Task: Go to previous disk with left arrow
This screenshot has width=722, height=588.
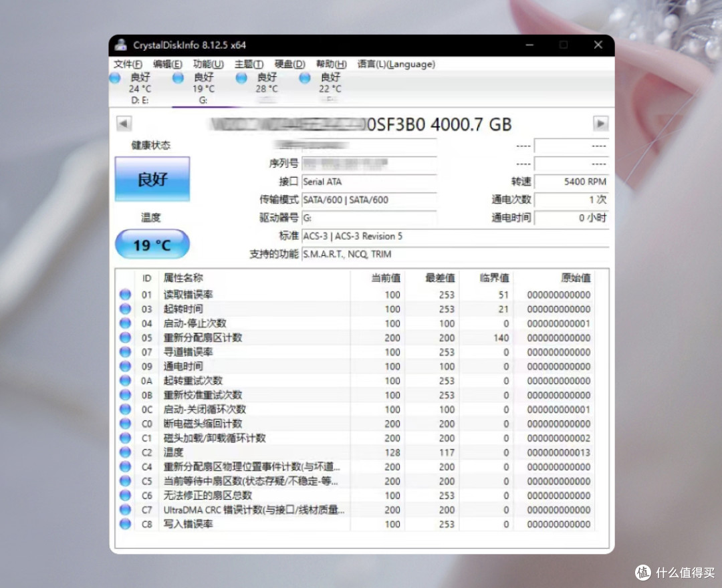Action: click(124, 124)
